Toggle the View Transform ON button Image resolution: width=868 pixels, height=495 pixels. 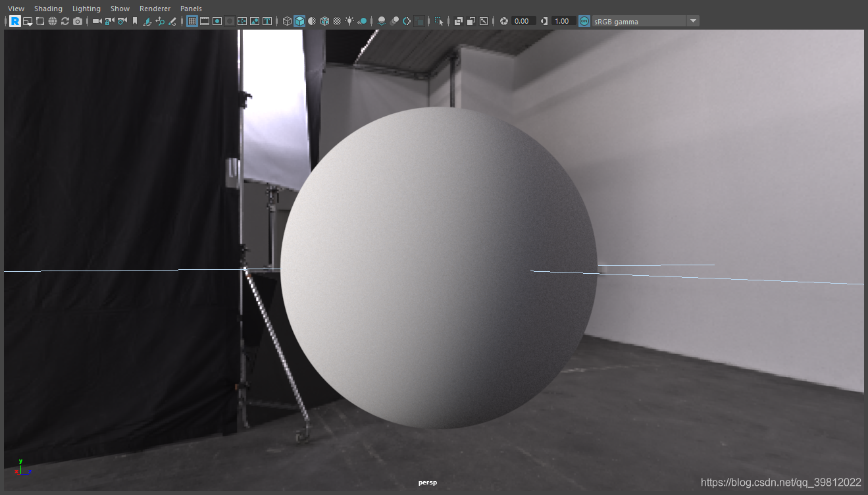tap(584, 21)
